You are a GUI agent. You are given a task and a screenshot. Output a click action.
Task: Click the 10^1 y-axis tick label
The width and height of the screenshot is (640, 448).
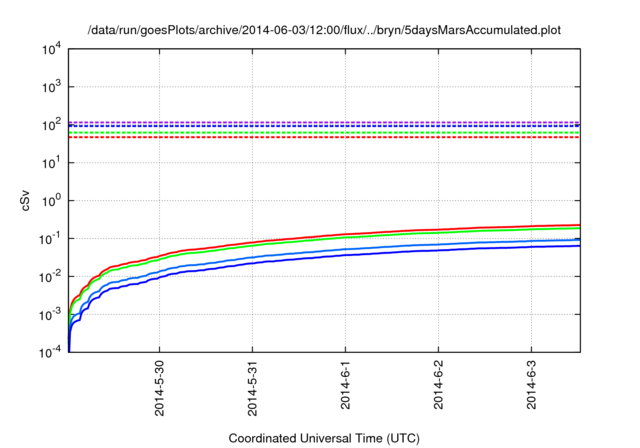point(49,163)
